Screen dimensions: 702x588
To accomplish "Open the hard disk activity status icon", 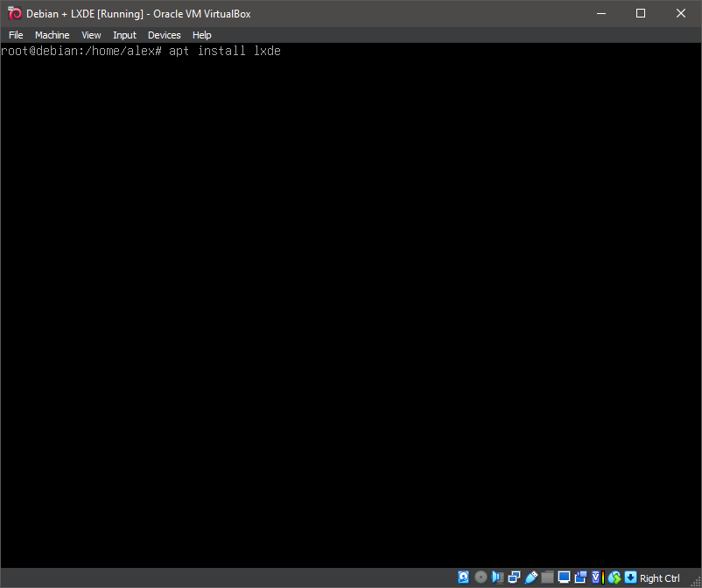I will coord(463,577).
